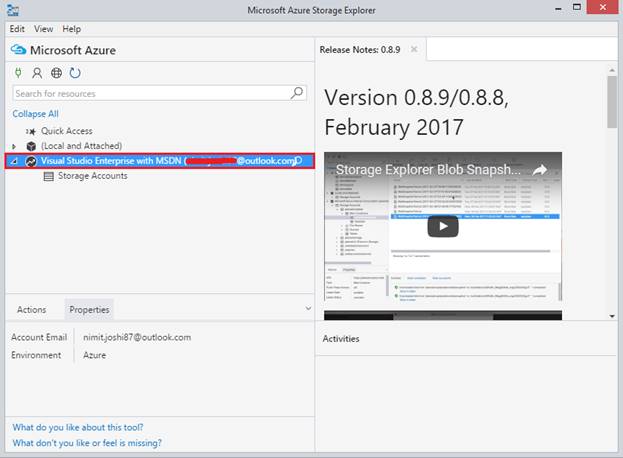The width and height of the screenshot is (623, 458).
Task: Click the scroll down arrow in release notes
Action: pos(612,316)
